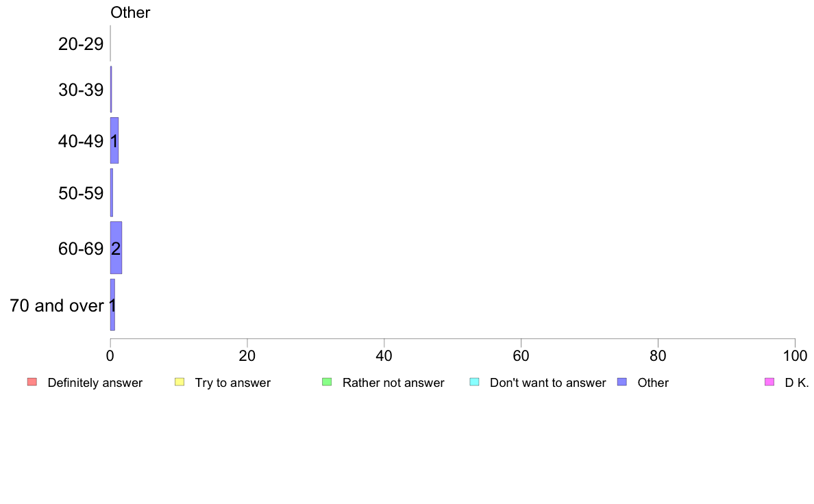
Task: Select the 40-49 age group bar
Action: point(114,140)
